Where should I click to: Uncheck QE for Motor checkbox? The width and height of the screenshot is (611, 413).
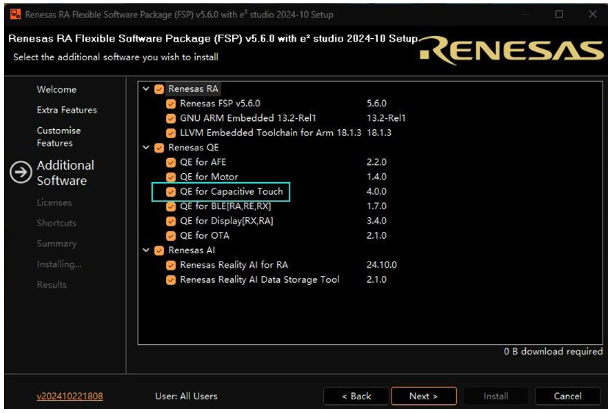click(x=171, y=177)
